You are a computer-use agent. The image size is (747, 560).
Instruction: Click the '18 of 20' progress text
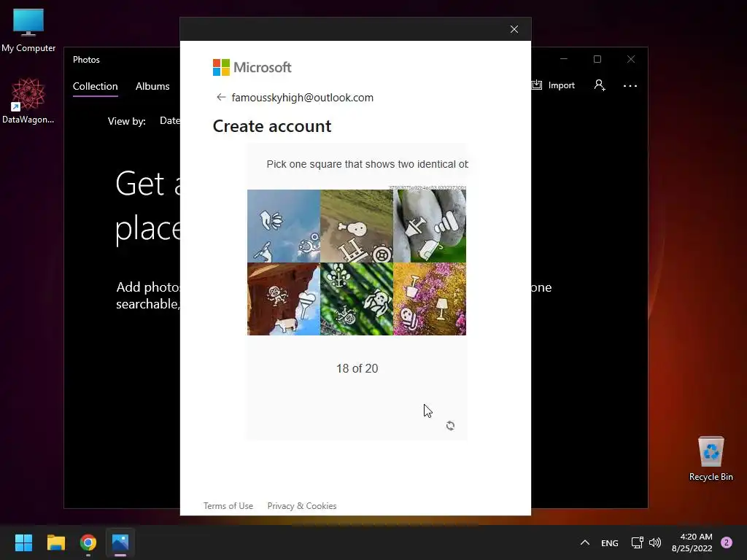[x=357, y=368]
